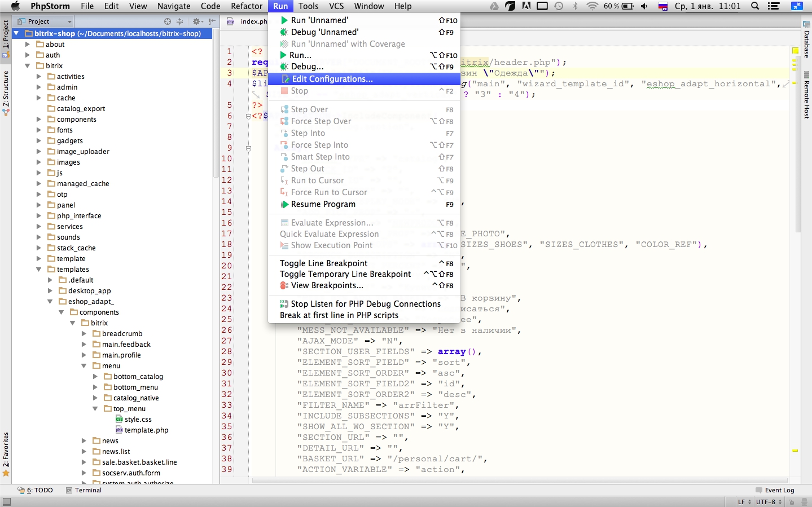
Task: Click the volume speaker icon
Action: click(644, 6)
